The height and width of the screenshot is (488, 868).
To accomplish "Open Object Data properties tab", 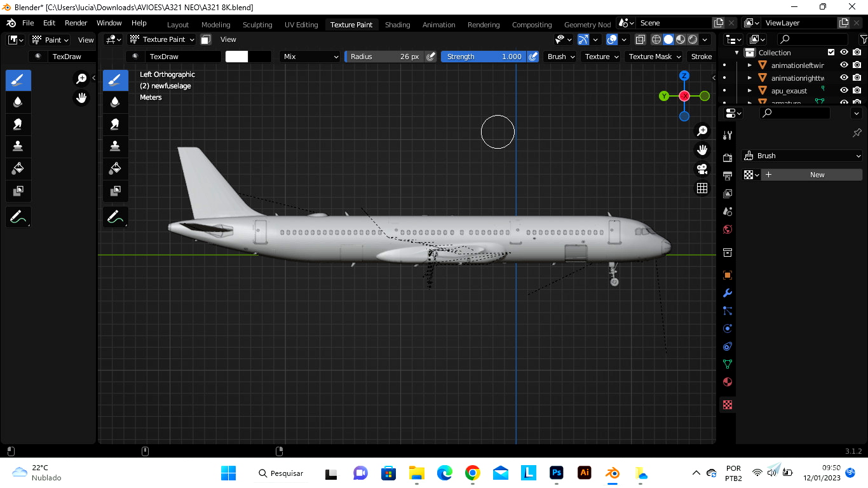I will [728, 364].
